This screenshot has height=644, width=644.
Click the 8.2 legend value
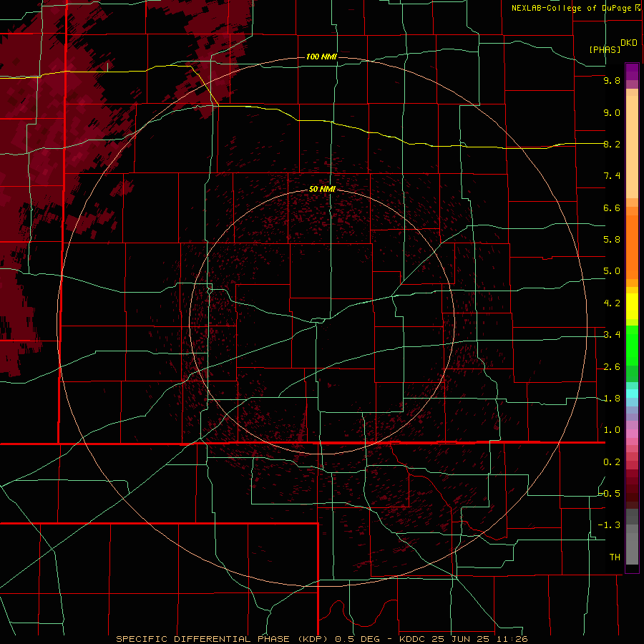[x=612, y=144]
